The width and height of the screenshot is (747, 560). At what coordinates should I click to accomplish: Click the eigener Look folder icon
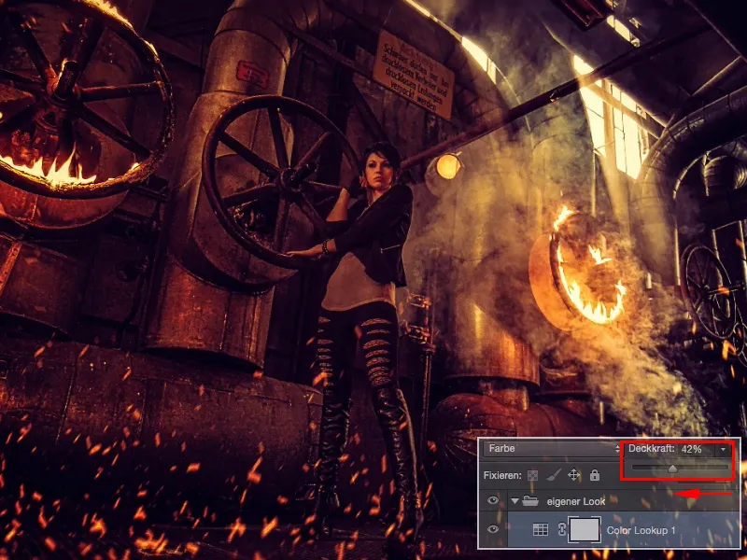[530, 500]
